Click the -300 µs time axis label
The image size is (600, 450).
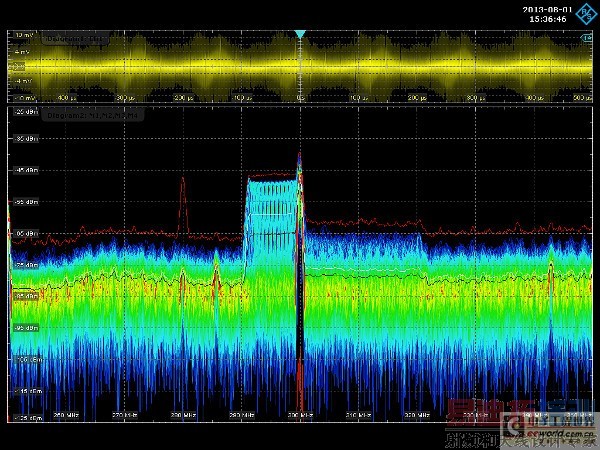[x=125, y=98]
